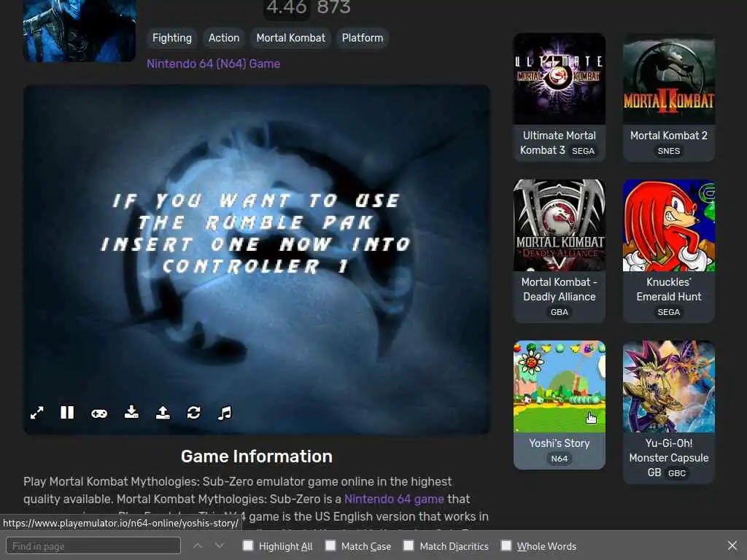Open the Yoshi's Story cover image
This screenshot has height=560, width=747.
pos(560,386)
